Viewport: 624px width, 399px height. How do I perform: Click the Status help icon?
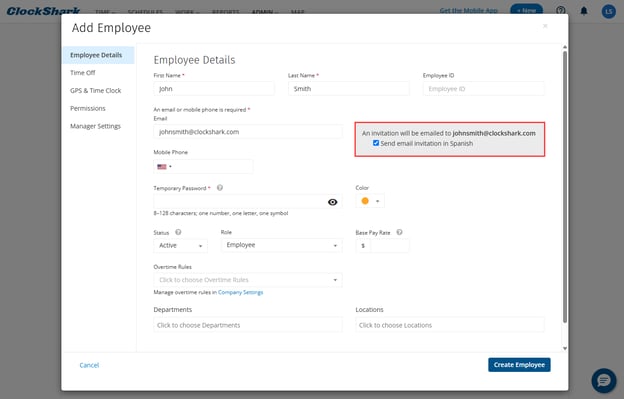[x=178, y=232]
